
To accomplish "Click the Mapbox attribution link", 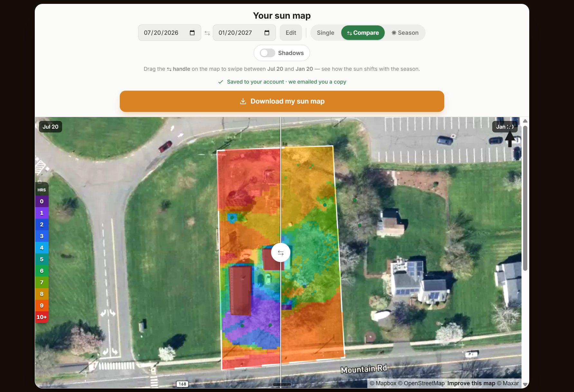I will click(x=383, y=383).
